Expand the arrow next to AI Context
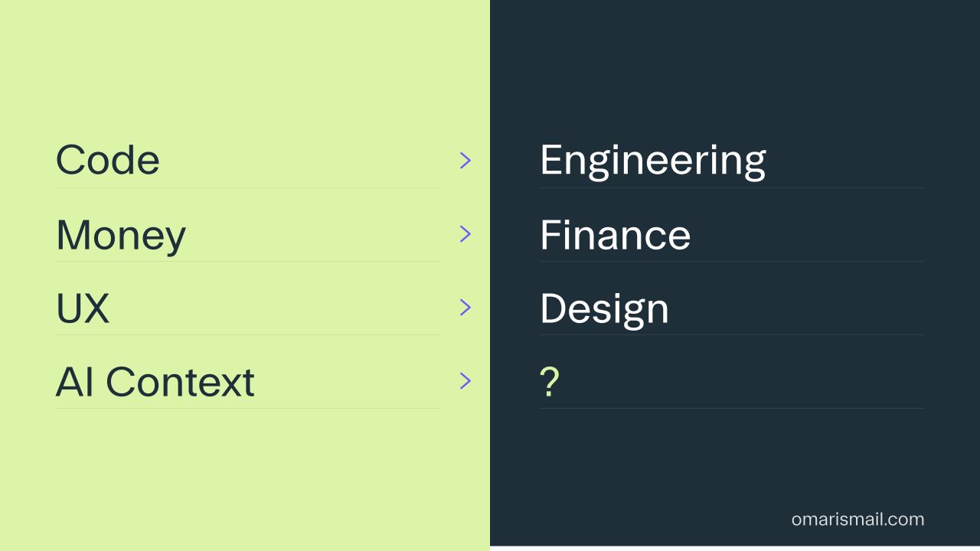 point(465,381)
